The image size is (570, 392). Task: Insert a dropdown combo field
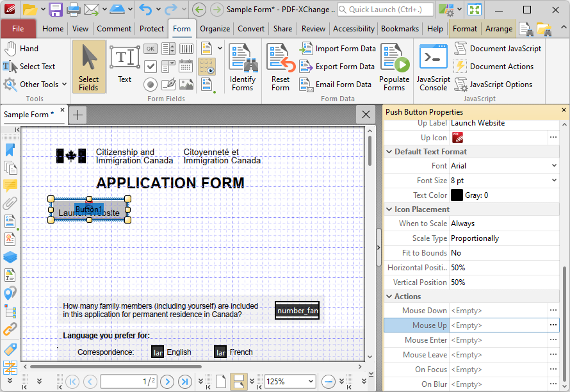168,67
